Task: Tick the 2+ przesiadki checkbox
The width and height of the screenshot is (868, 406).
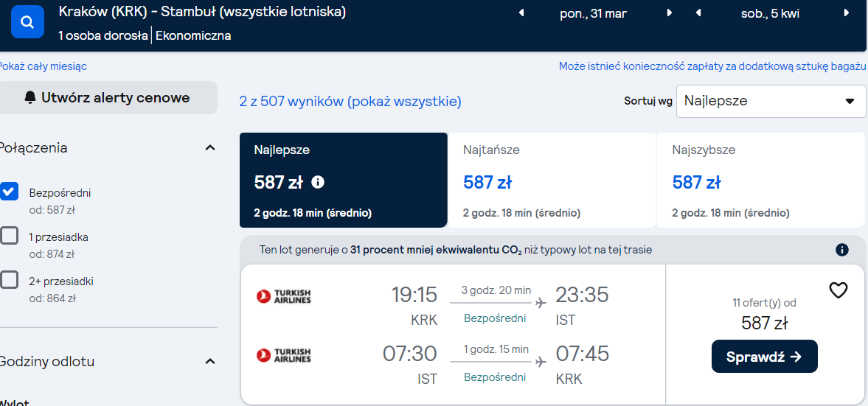Action: click(9, 279)
